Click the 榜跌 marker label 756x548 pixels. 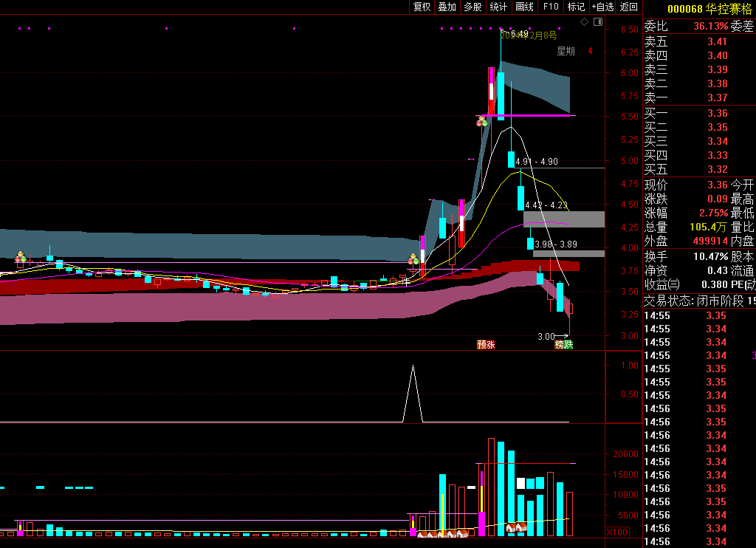563,344
